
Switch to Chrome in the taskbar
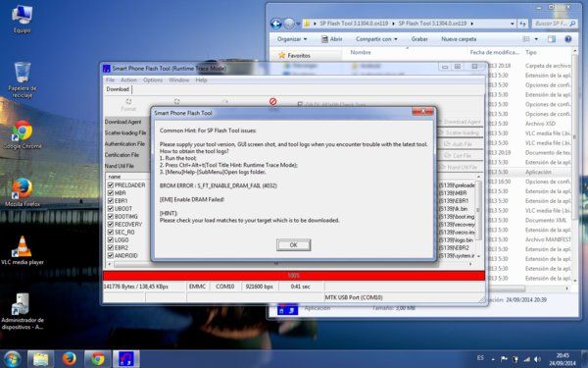click(97, 359)
